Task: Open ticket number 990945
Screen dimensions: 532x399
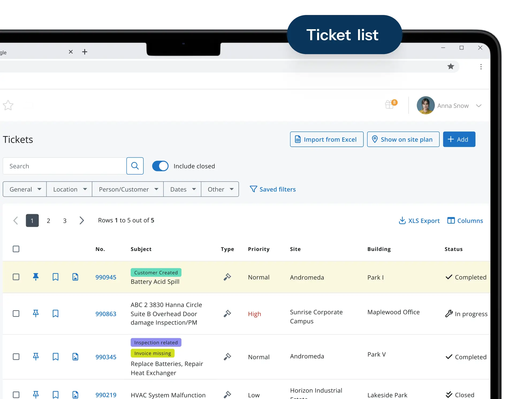Action: [106, 277]
